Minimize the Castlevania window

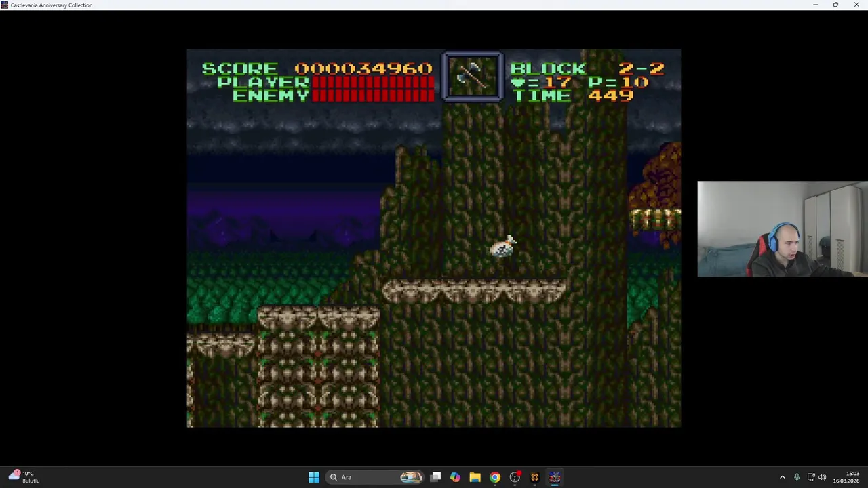815,5
